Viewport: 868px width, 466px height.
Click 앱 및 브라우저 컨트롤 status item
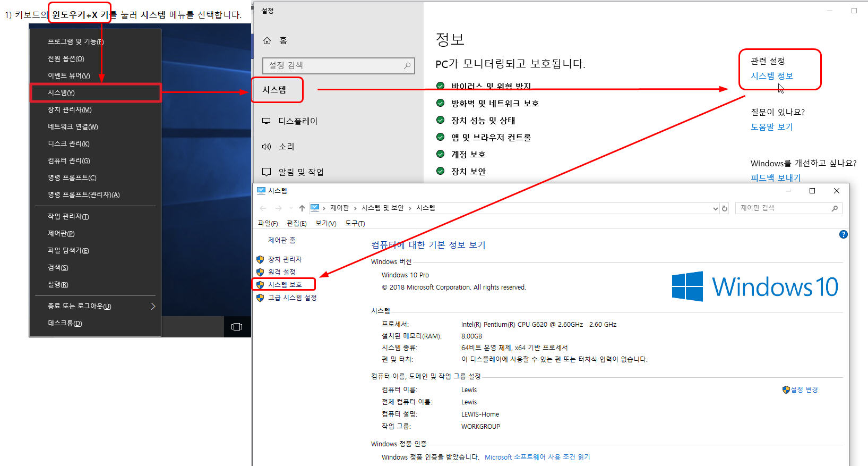pos(491,137)
